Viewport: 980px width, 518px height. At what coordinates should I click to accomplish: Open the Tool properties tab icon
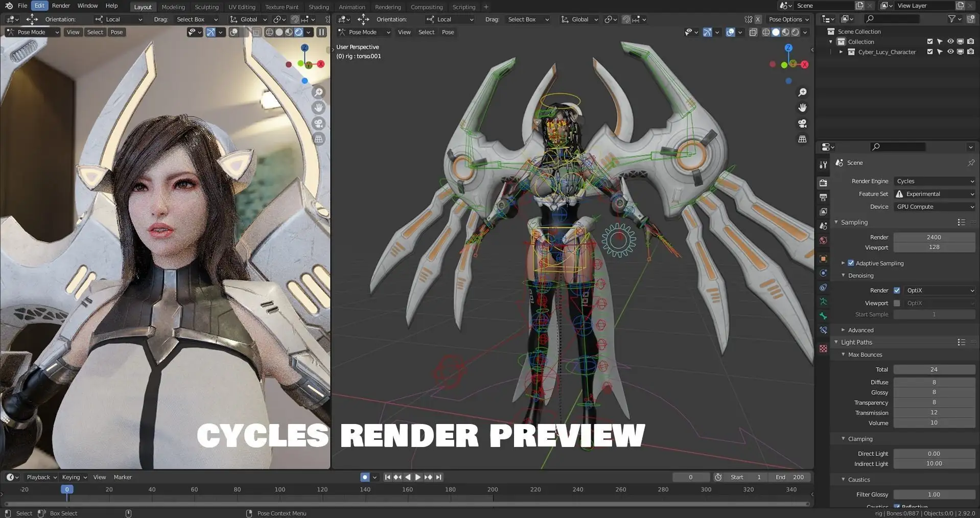click(x=823, y=164)
